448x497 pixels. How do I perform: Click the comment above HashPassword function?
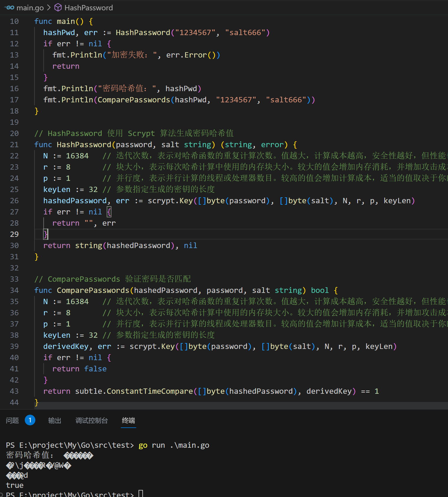pyautogui.click(x=134, y=133)
